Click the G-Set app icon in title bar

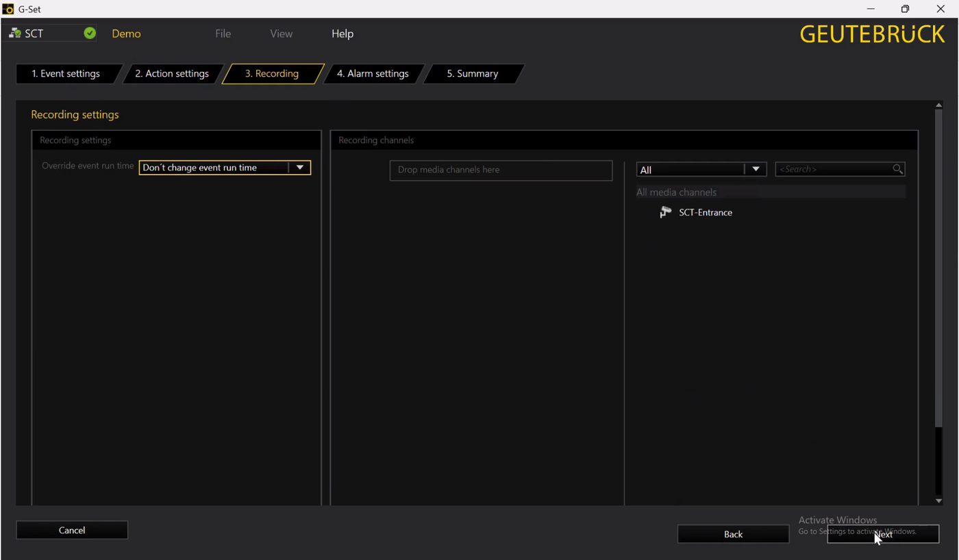click(8, 9)
